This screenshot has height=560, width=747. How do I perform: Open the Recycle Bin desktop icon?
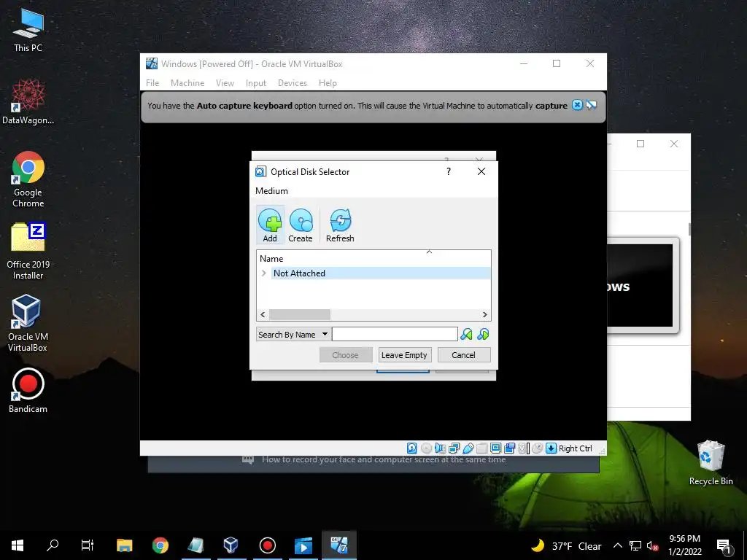[711, 463]
